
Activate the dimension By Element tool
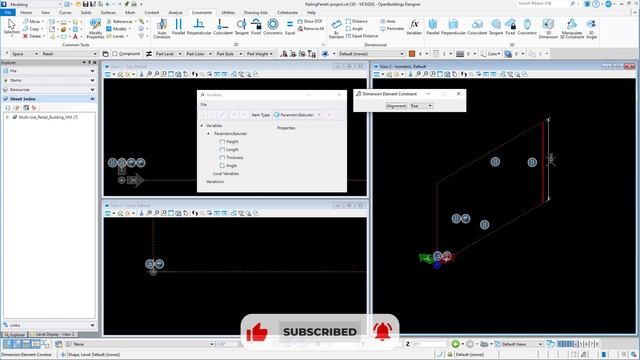point(336,29)
